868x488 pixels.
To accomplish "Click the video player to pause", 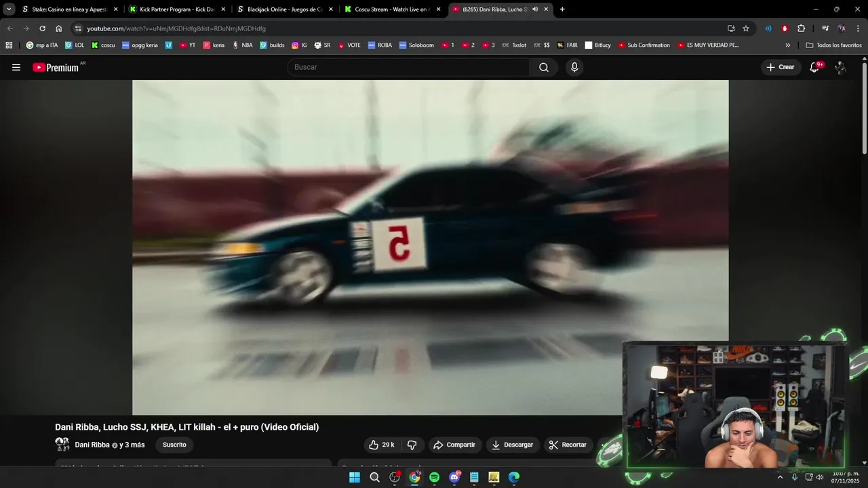I will (430, 247).
